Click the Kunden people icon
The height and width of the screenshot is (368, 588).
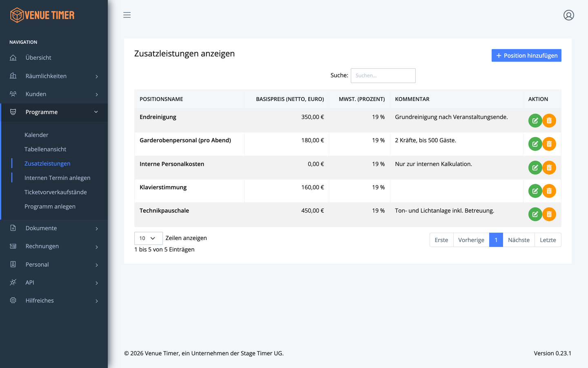[13, 94]
